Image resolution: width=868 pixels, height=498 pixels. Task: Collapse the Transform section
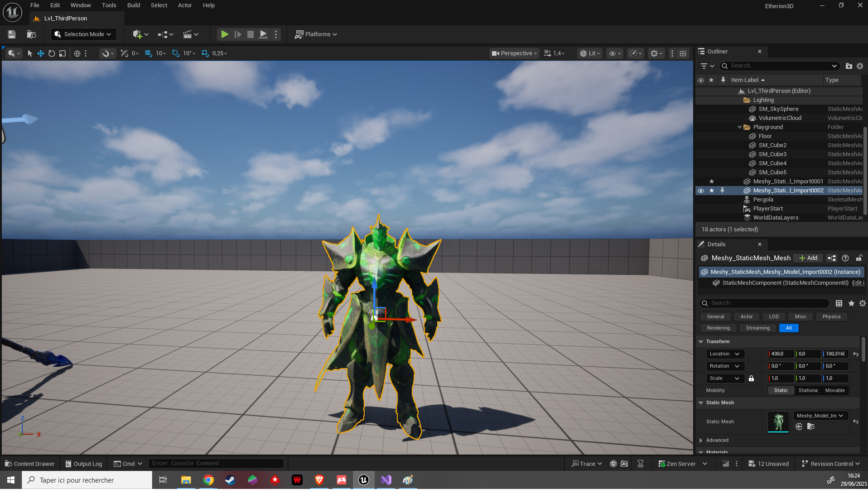coord(701,342)
